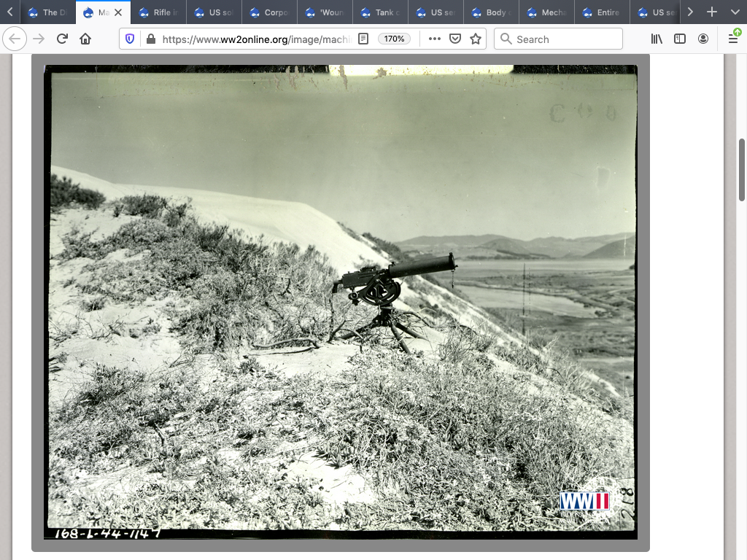The width and height of the screenshot is (747, 560).
Task: Reset the 170% zoom level
Action: click(395, 39)
